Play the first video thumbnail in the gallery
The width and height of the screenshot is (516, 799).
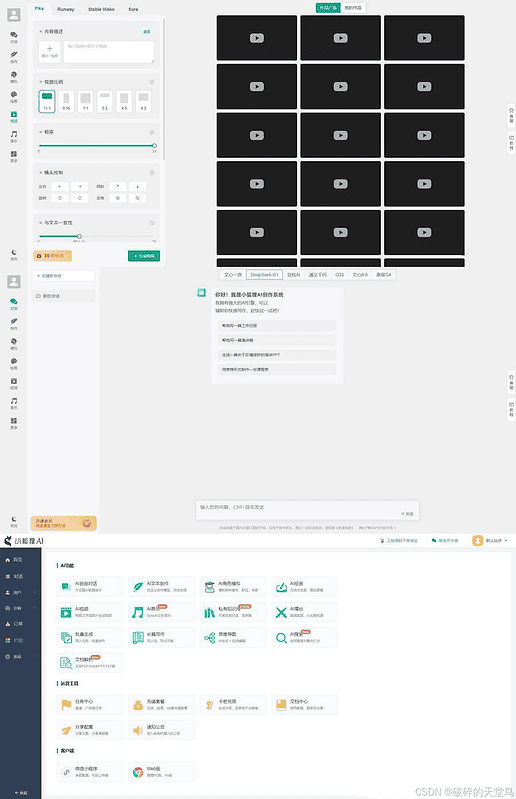[x=257, y=38]
